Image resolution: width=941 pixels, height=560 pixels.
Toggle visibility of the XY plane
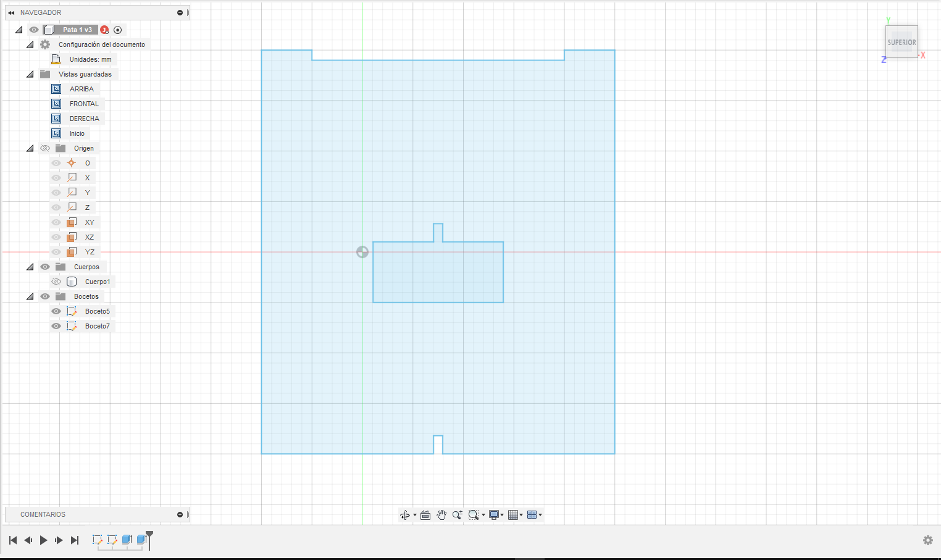coord(56,222)
